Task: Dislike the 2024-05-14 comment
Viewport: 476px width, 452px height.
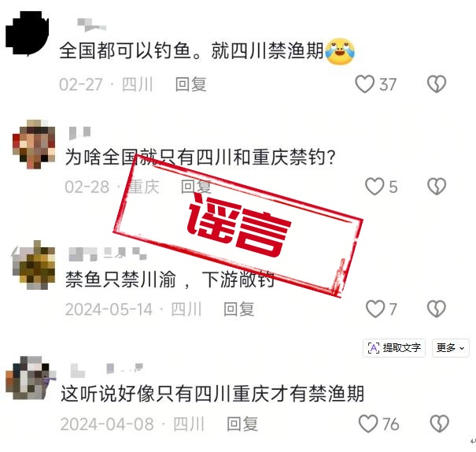Action: 437,309
